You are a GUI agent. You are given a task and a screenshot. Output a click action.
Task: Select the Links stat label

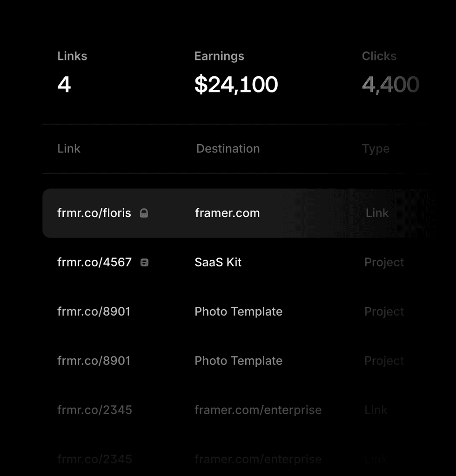[x=72, y=56]
